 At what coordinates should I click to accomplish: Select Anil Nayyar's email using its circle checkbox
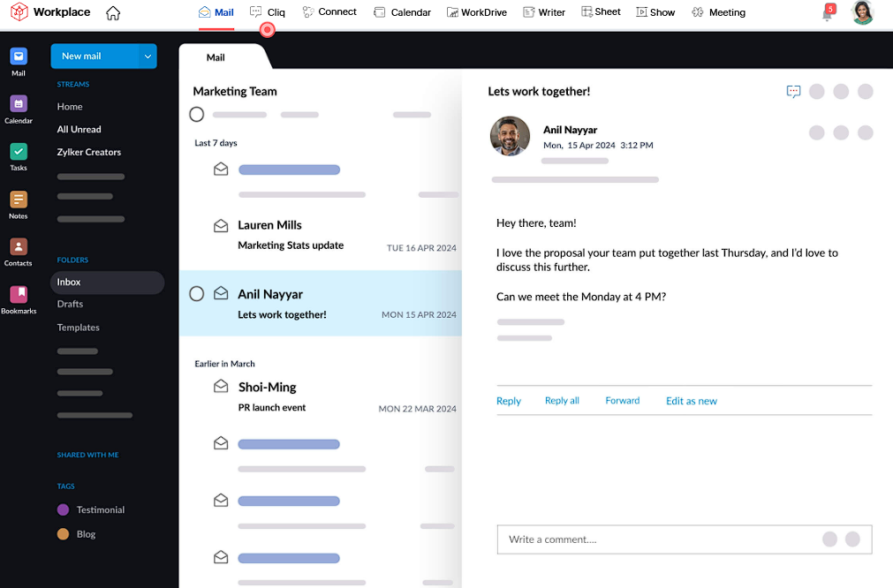click(196, 295)
